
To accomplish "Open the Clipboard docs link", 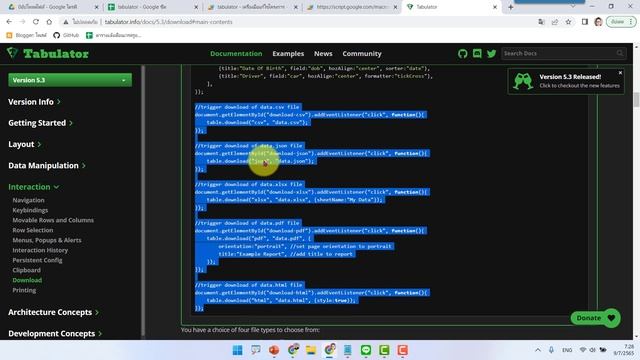I will [27, 270].
